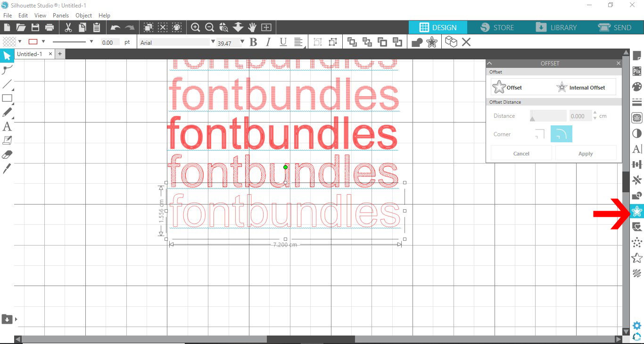Open the Edit menu
The height and width of the screenshot is (344, 644).
pos(23,16)
